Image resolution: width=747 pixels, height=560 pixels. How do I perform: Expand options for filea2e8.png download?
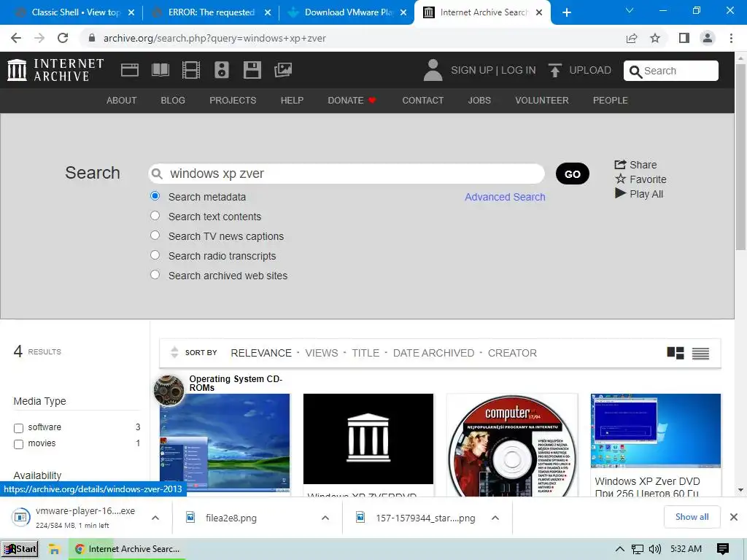tap(325, 518)
